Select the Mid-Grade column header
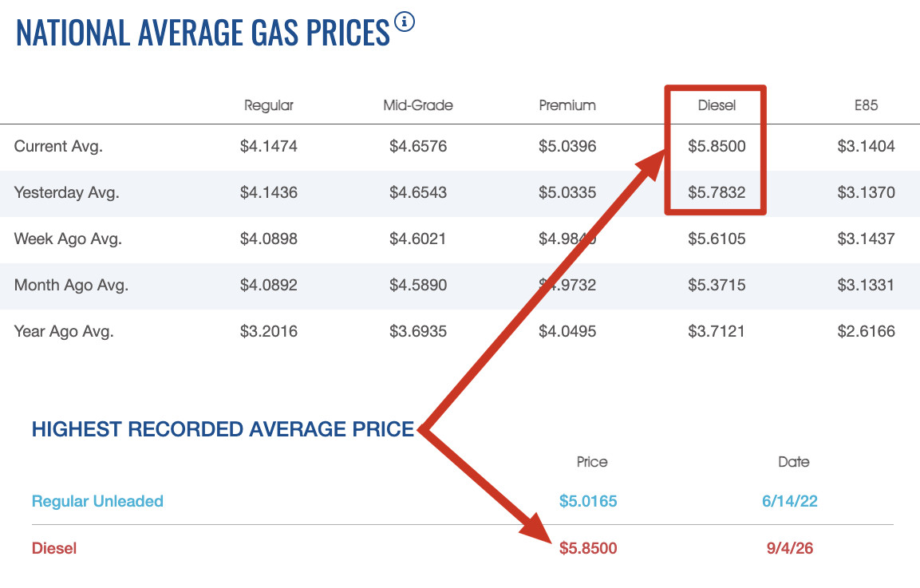The height and width of the screenshot is (588, 920). (418, 105)
